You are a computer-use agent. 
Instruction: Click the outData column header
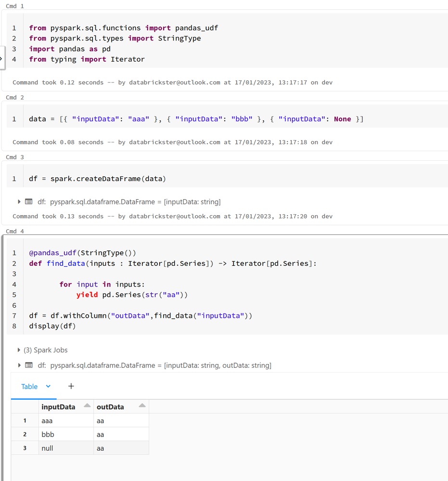click(x=110, y=407)
